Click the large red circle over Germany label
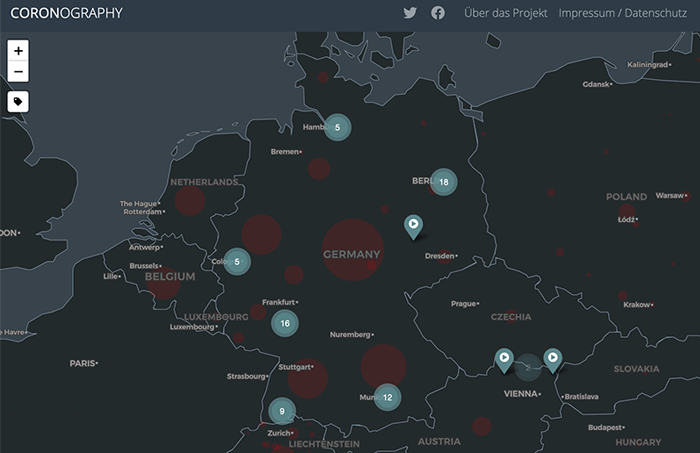700x453 pixels. coord(353,249)
